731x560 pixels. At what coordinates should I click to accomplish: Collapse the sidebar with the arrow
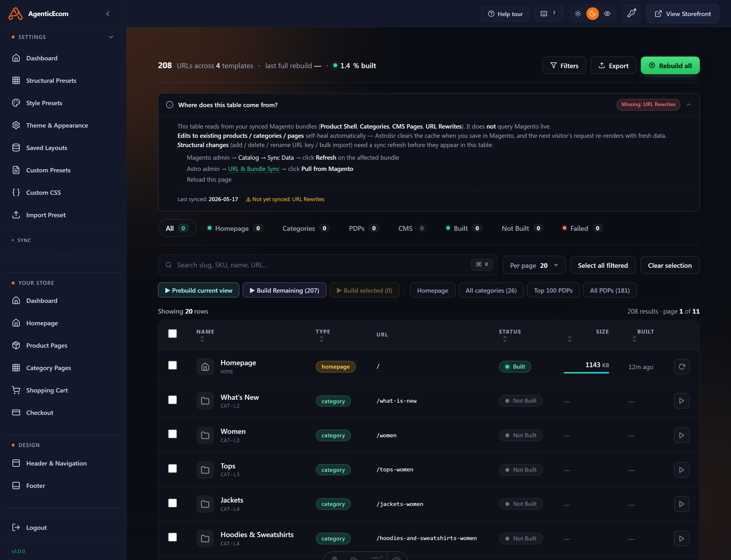point(108,14)
